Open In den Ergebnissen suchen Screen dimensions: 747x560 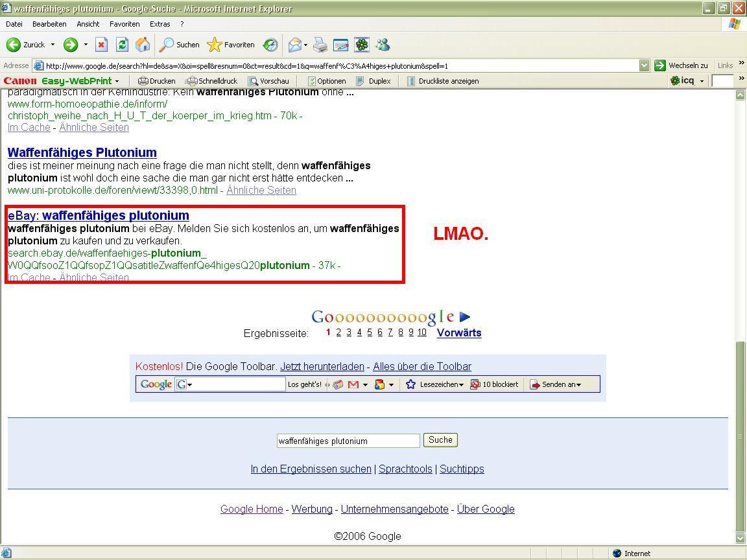pos(311,469)
